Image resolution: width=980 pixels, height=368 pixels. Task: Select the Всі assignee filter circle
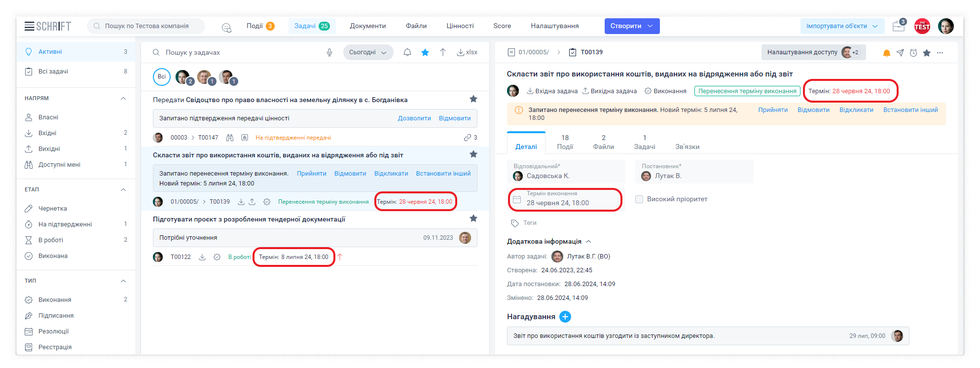(162, 77)
